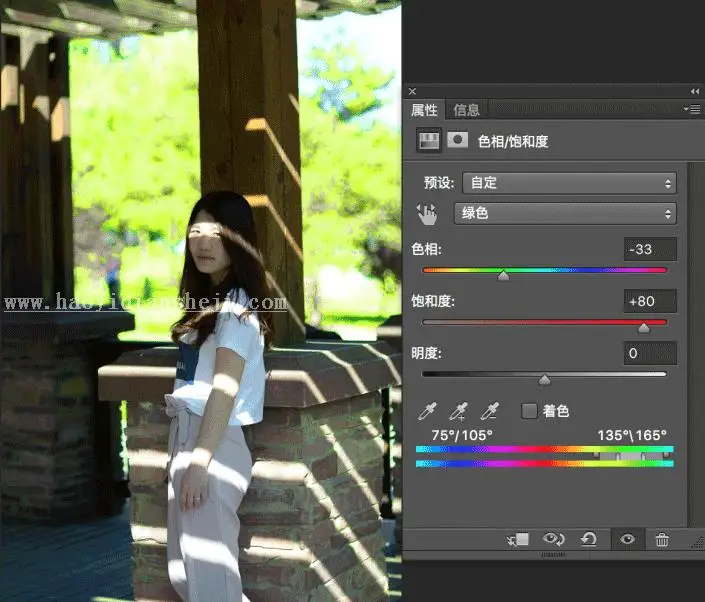Click the 饱和度: label

(433, 301)
